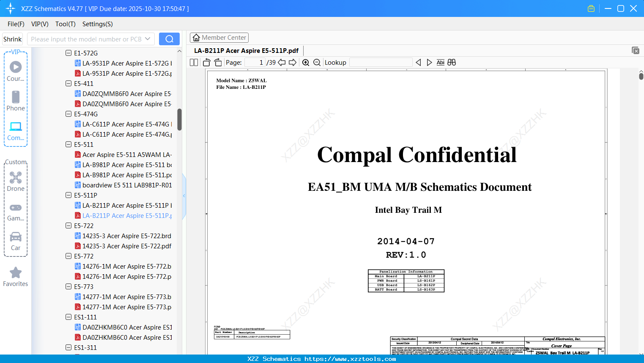Select the Game console category
Viewport: 644px width, 363px height.
[16, 212]
